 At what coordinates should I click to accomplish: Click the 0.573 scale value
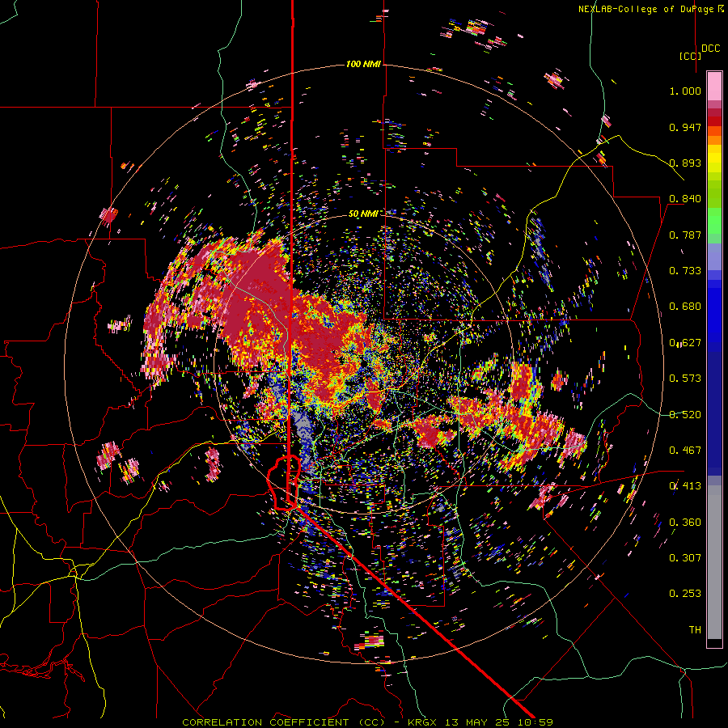pyautogui.click(x=685, y=379)
